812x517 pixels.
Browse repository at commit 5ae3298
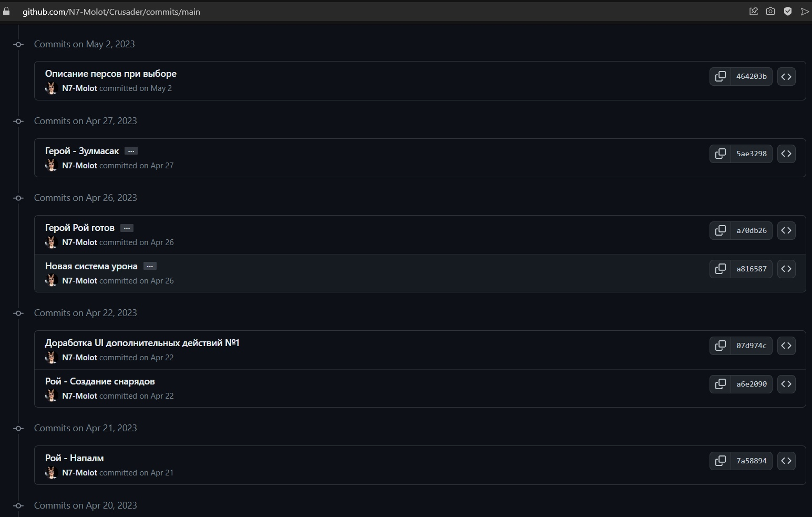point(786,154)
